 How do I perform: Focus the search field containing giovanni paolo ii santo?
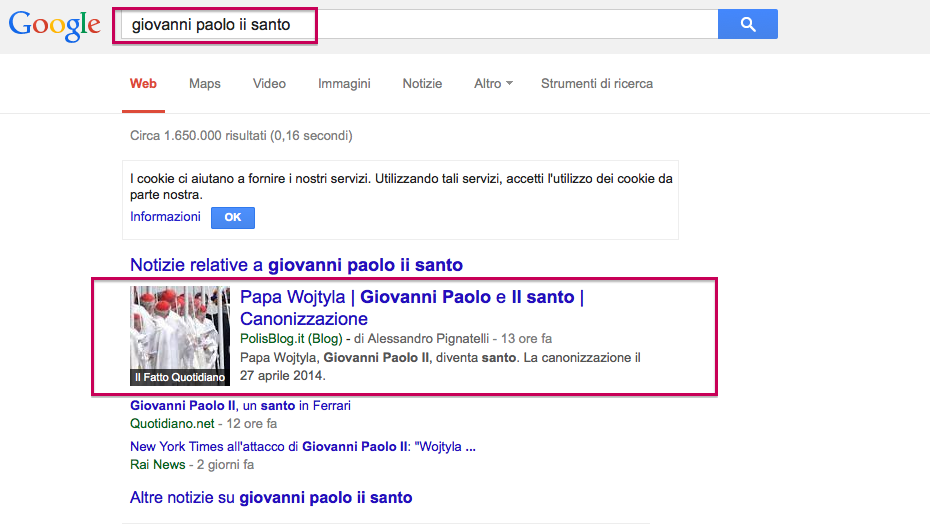[419, 24]
